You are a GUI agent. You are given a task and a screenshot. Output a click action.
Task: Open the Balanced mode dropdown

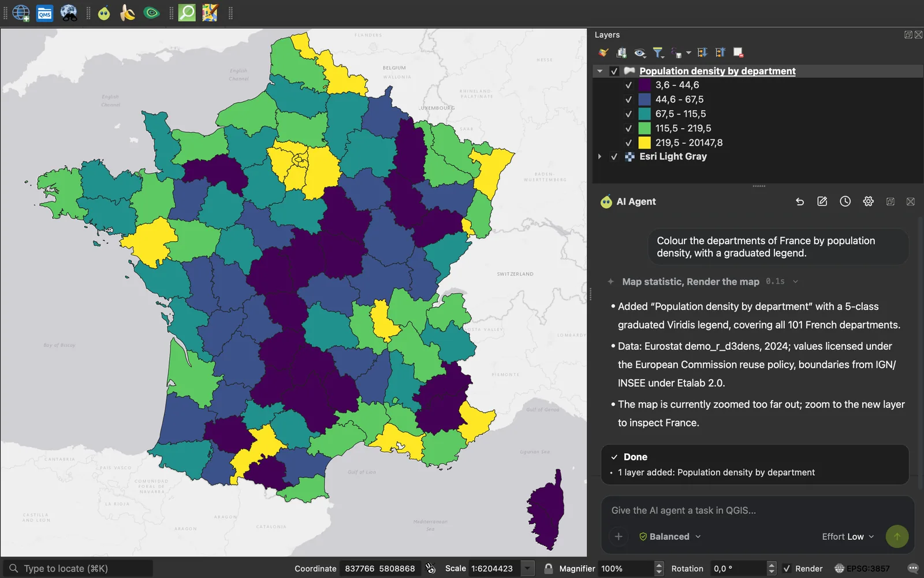coord(670,536)
